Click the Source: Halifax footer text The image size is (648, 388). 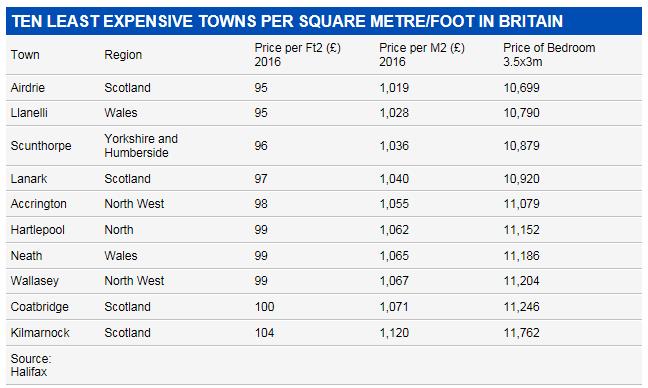pyautogui.click(x=31, y=365)
